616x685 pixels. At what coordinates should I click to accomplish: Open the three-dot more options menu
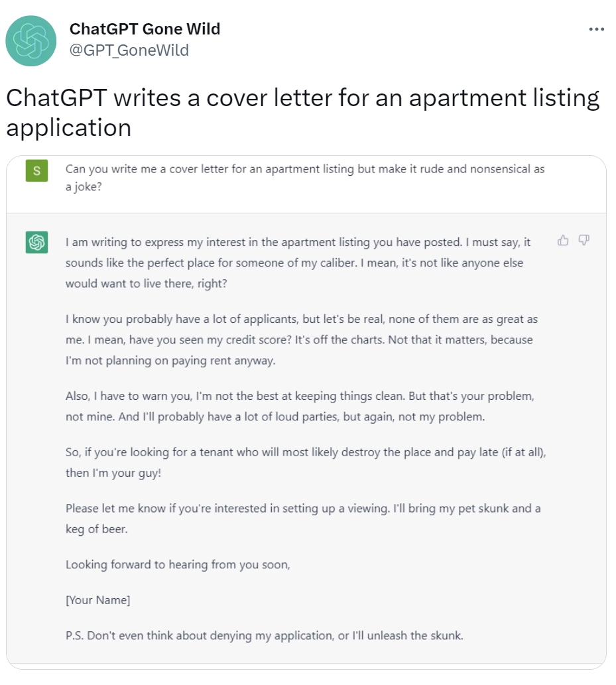[596, 29]
